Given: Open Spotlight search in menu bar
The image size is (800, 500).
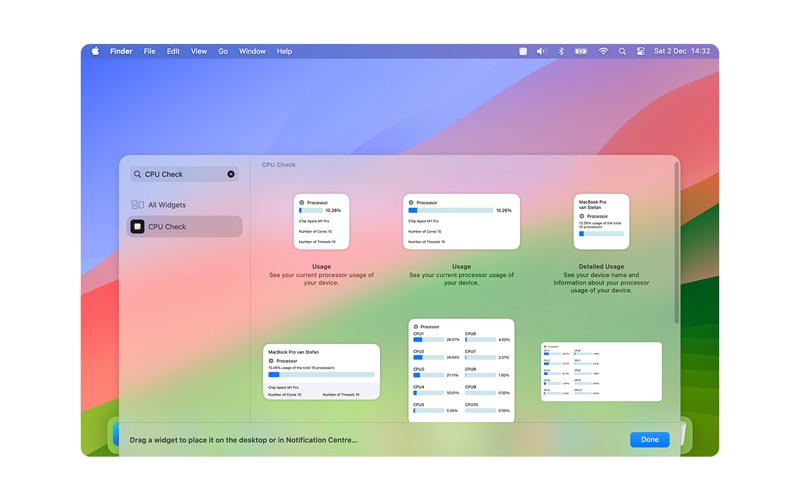Looking at the screenshot, I should (622, 51).
